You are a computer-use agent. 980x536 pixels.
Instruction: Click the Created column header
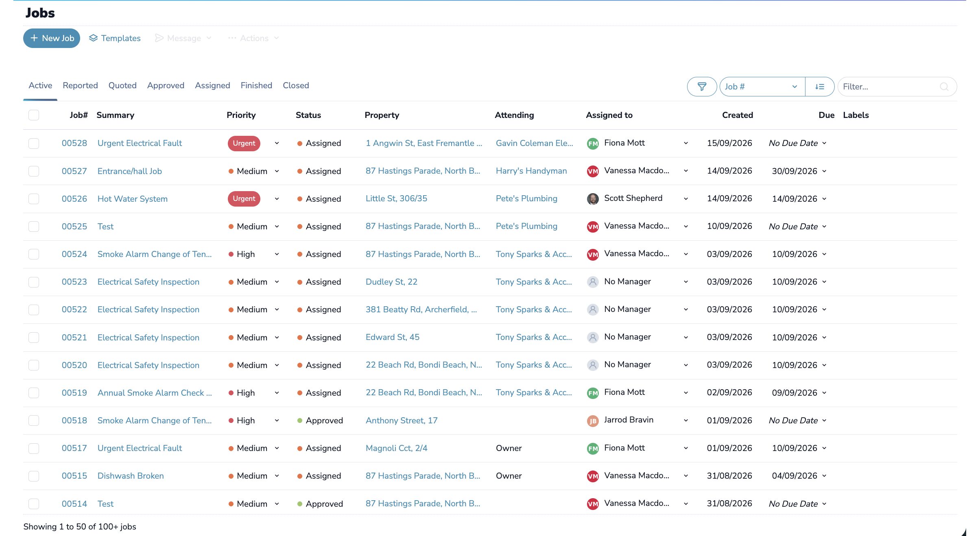(737, 115)
